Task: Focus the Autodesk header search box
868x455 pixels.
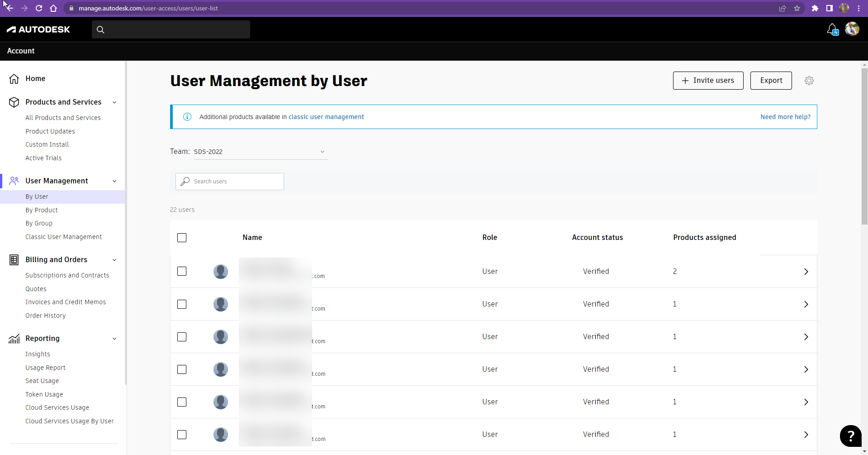Action: [x=171, y=29]
